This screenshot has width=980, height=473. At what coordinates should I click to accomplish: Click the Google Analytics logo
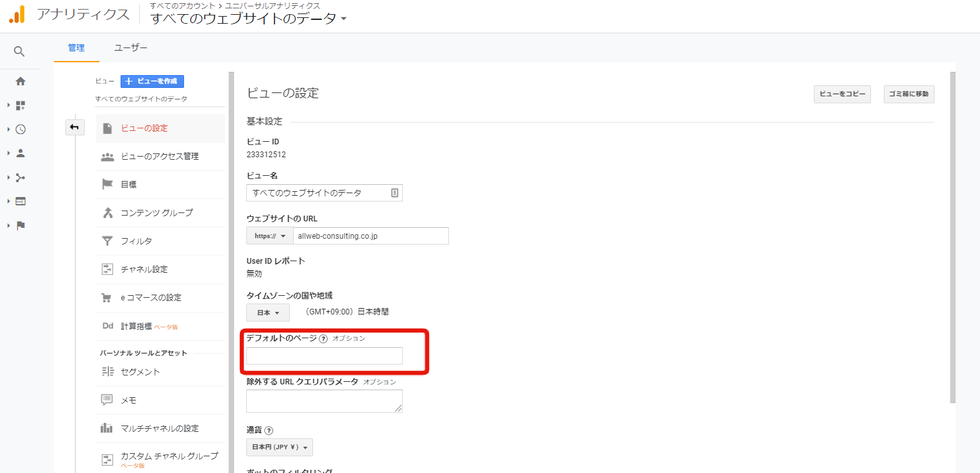17,14
